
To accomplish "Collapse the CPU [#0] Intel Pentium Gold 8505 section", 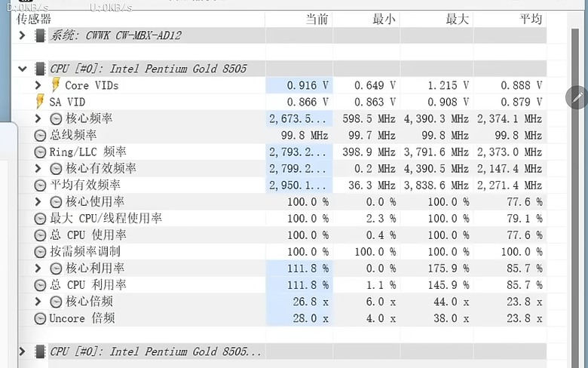I will (x=23, y=69).
